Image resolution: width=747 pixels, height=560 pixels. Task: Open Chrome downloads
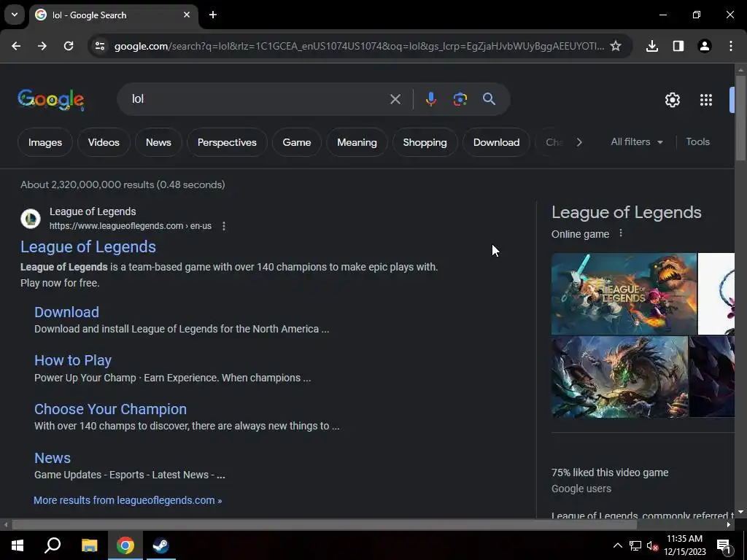652,46
